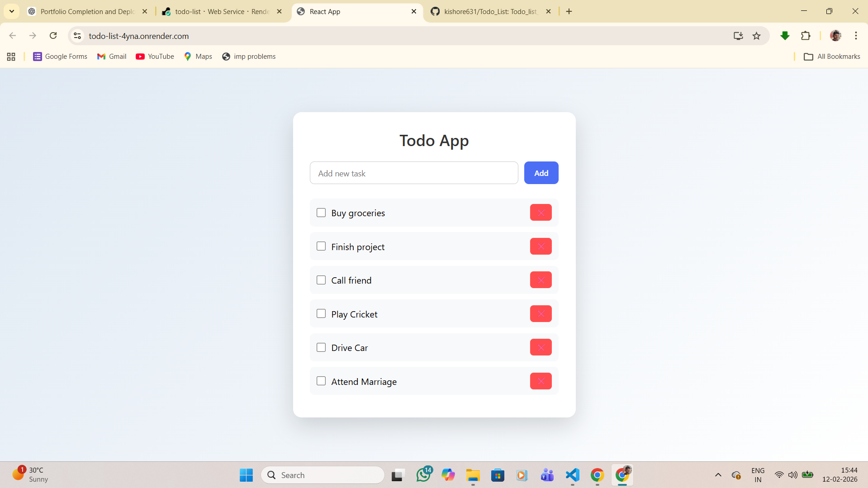Delete the Attend Marriage task
This screenshot has height=488, width=868.
tap(541, 381)
